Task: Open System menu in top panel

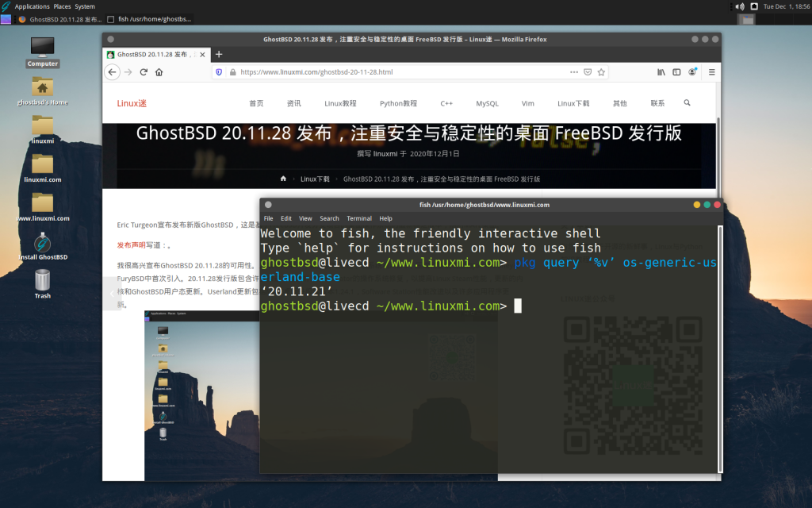Action: coord(85,6)
